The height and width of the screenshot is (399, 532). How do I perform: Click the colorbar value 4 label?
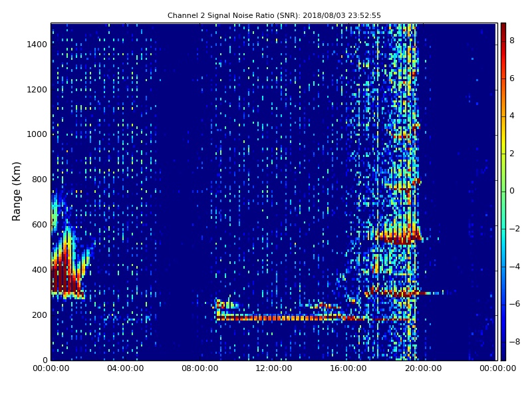(x=512, y=116)
